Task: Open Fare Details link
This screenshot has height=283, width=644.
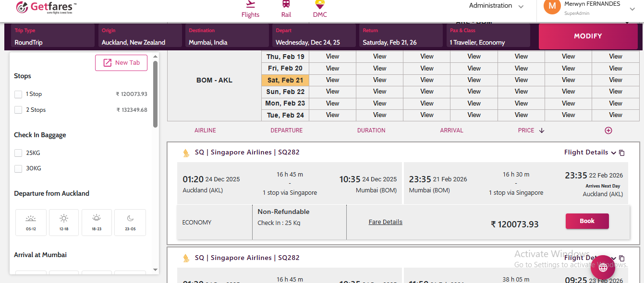Action: coord(386,222)
